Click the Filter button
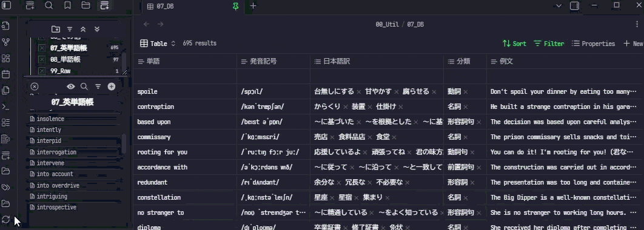Image resolution: width=644 pixels, height=230 pixels. point(549,44)
